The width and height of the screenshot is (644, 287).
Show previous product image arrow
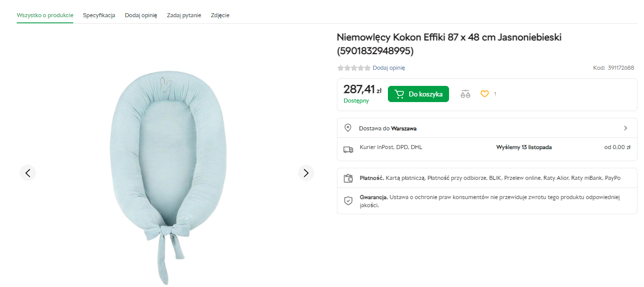pos(28,173)
